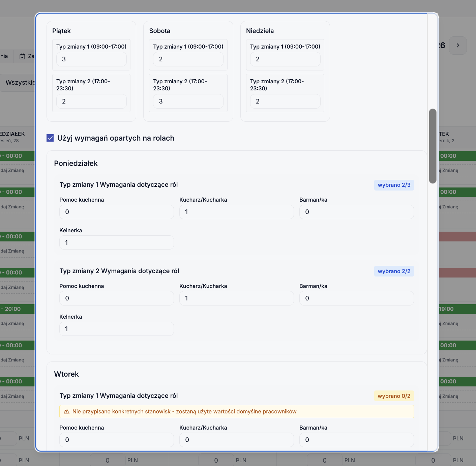Edit Poniedziałek shift 2 Kelnerka field

click(x=117, y=329)
